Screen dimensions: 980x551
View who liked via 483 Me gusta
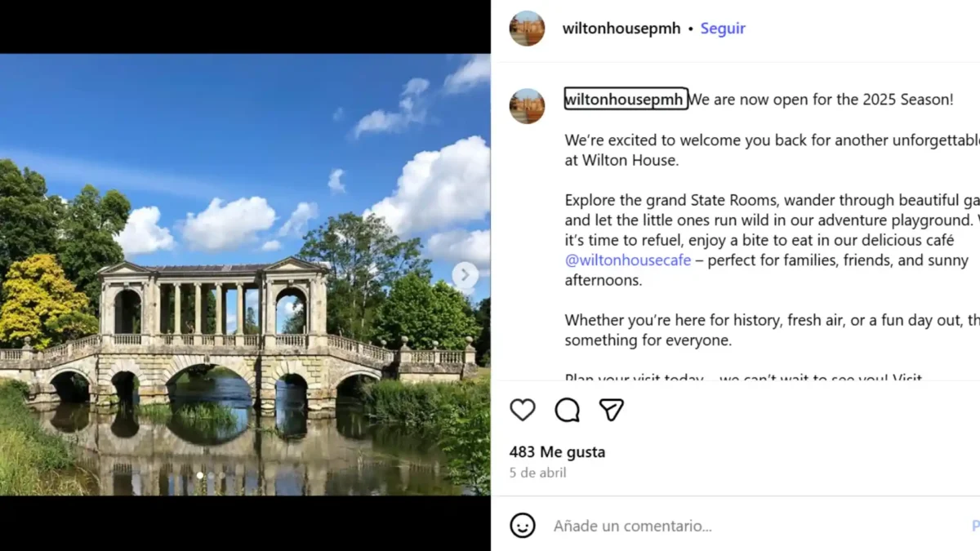(557, 452)
